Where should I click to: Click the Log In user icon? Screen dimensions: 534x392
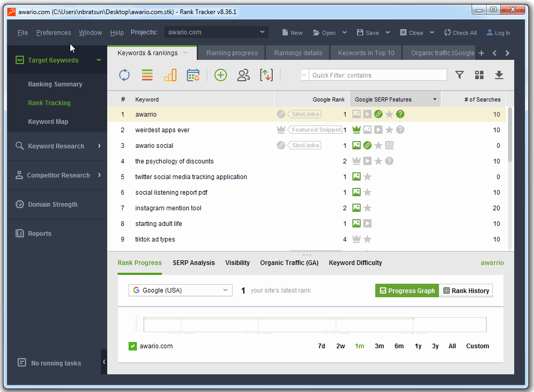(490, 32)
